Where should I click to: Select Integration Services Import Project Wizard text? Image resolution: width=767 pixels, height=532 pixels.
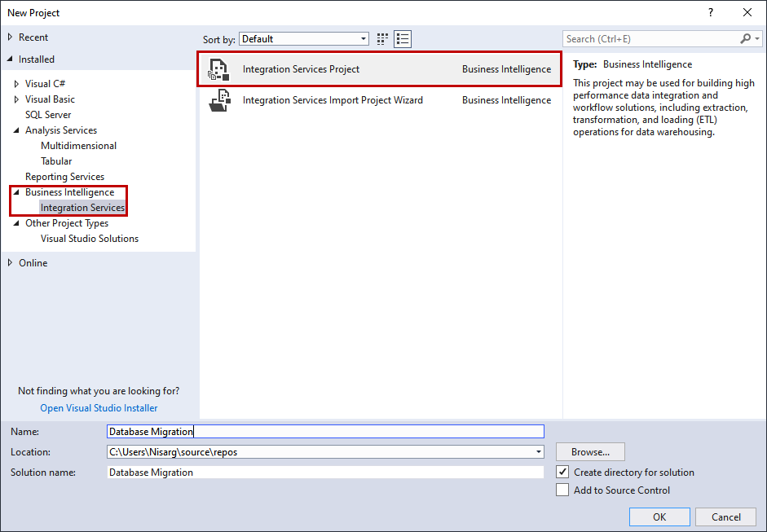(333, 100)
